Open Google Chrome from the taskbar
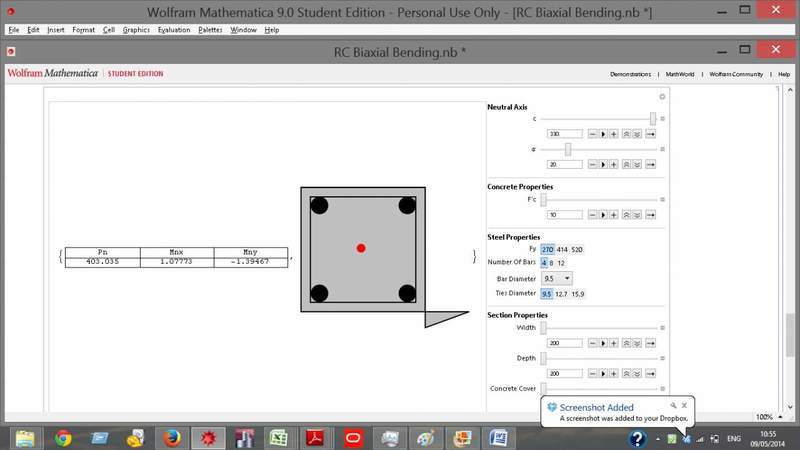The height and width of the screenshot is (450, 800). (x=63, y=438)
